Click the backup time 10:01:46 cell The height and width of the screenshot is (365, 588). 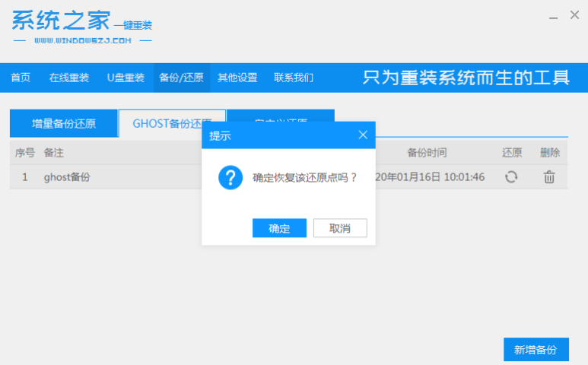(430, 177)
